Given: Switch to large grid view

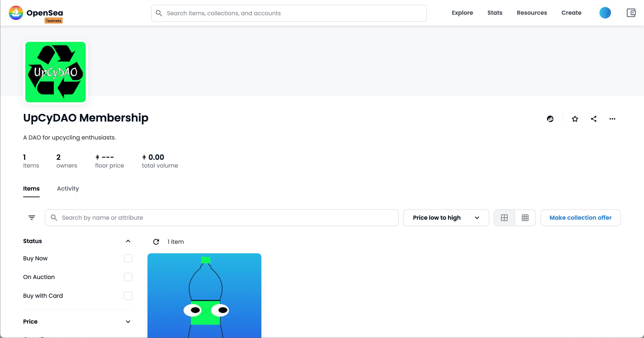Looking at the screenshot, I should click(x=504, y=218).
